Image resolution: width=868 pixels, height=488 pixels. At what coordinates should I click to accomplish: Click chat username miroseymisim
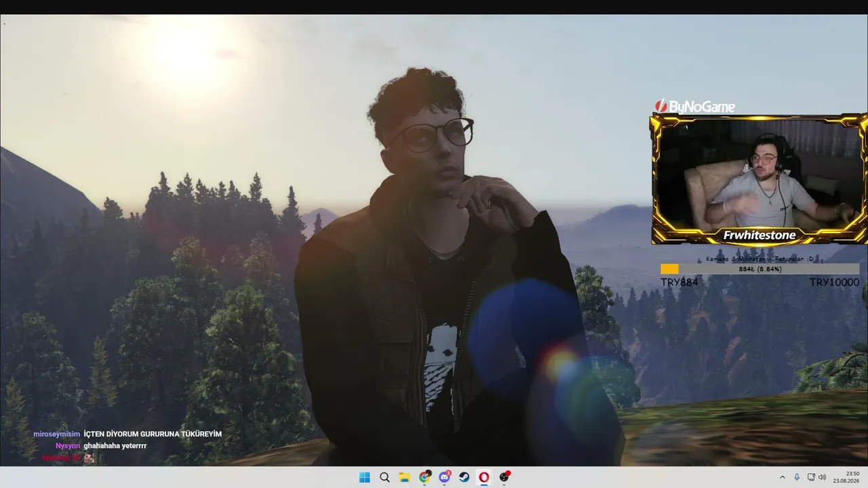point(57,434)
